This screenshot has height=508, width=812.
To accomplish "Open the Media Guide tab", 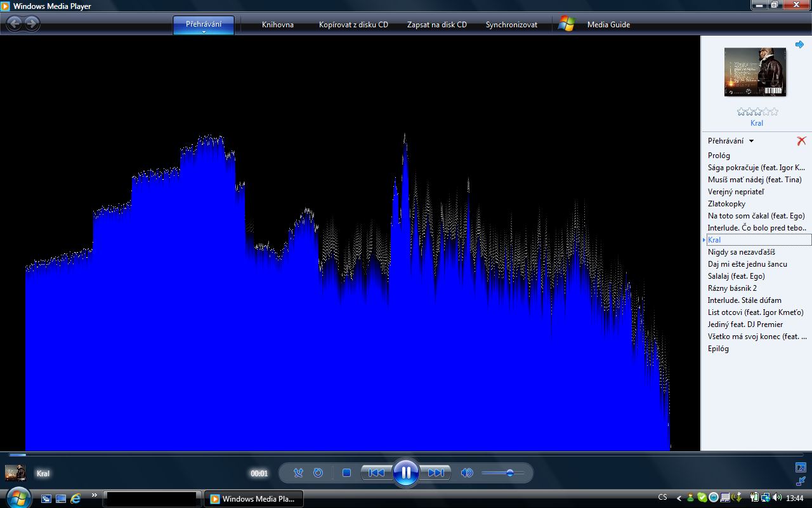I will (608, 25).
